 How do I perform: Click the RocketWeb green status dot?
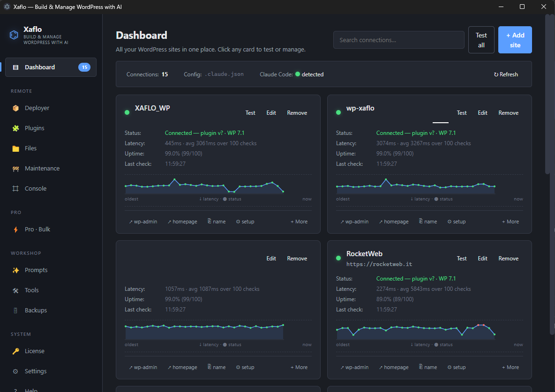tap(338, 258)
